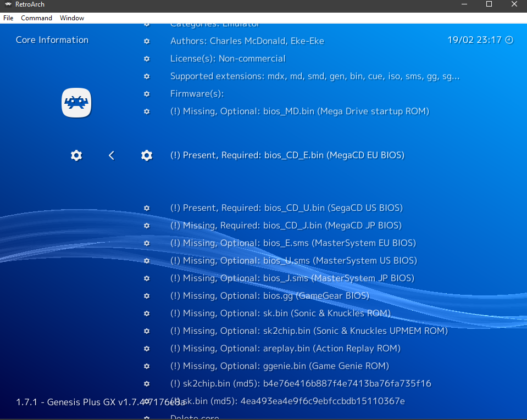
Task: Click the clock icon next to the time
Action: tap(509, 40)
